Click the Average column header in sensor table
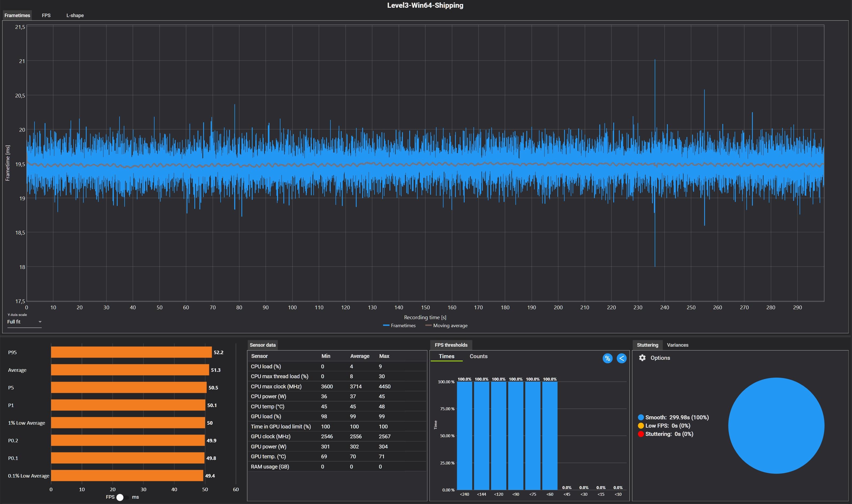852x504 pixels. tap(360, 356)
